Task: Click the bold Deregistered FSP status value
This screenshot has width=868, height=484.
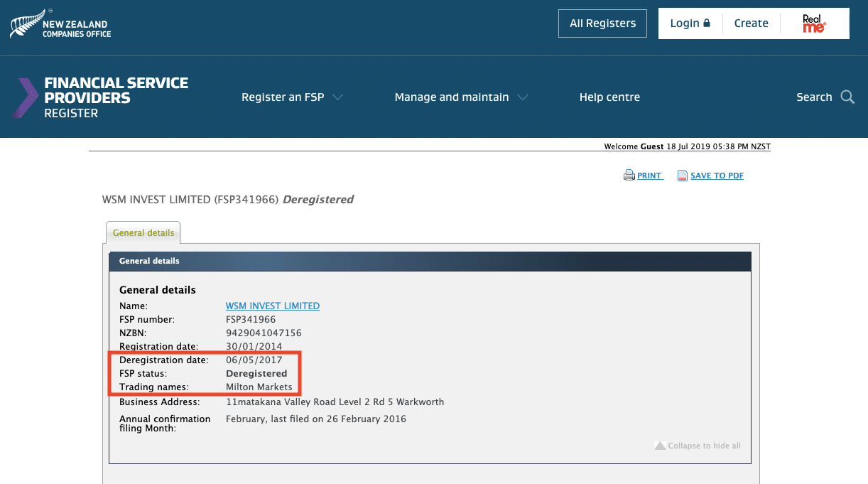Action: pyautogui.click(x=256, y=374)
